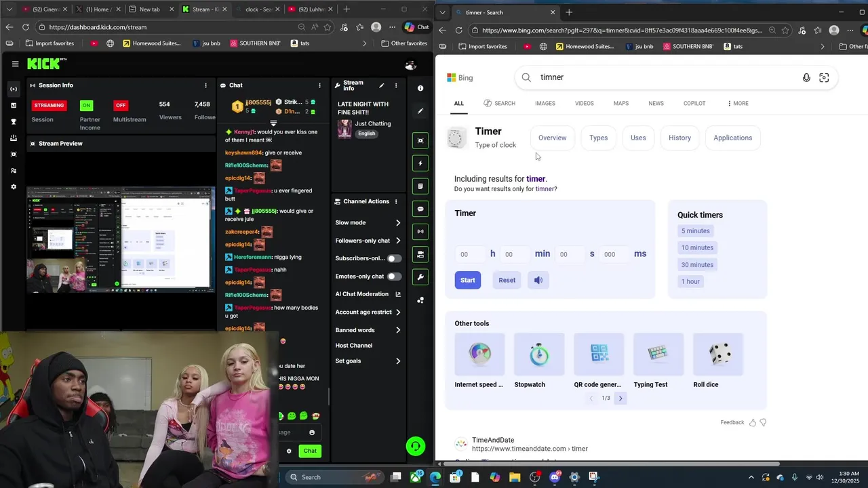Screen dimensions: 868x488
Task: Give thumbs up feedback on Bing
Action: click(753, 422)
